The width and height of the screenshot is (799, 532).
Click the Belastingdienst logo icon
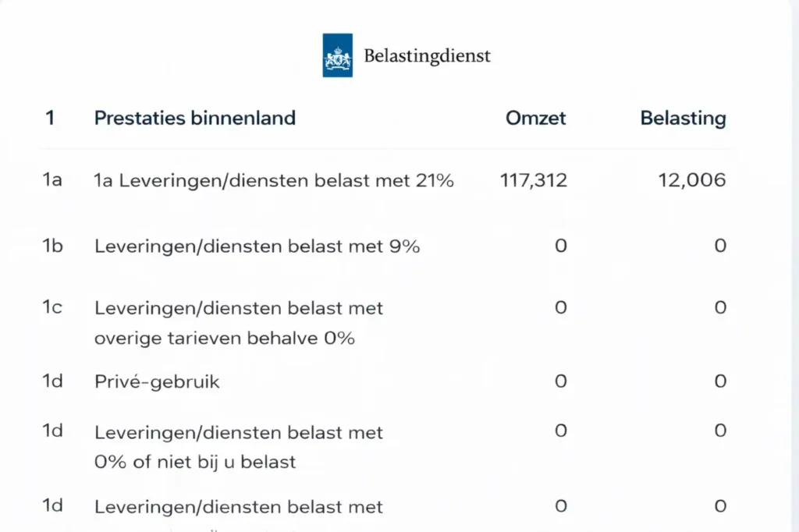[337, 55]
